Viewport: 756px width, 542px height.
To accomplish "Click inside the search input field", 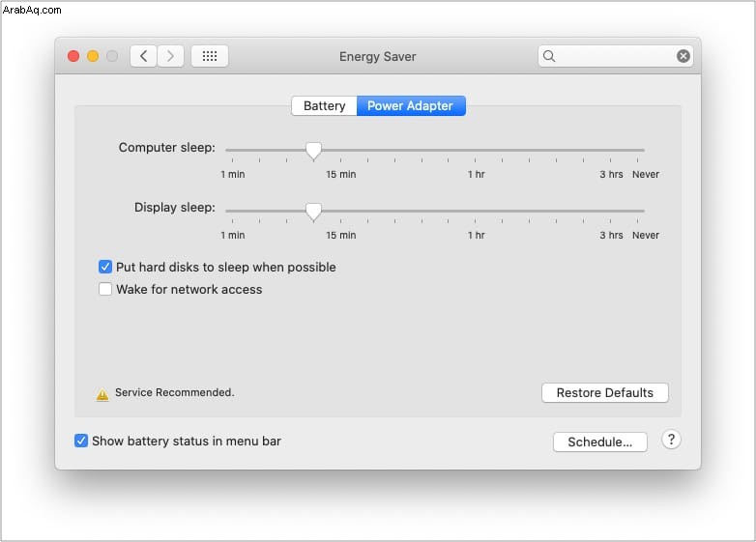I will [x=615, y=56].
